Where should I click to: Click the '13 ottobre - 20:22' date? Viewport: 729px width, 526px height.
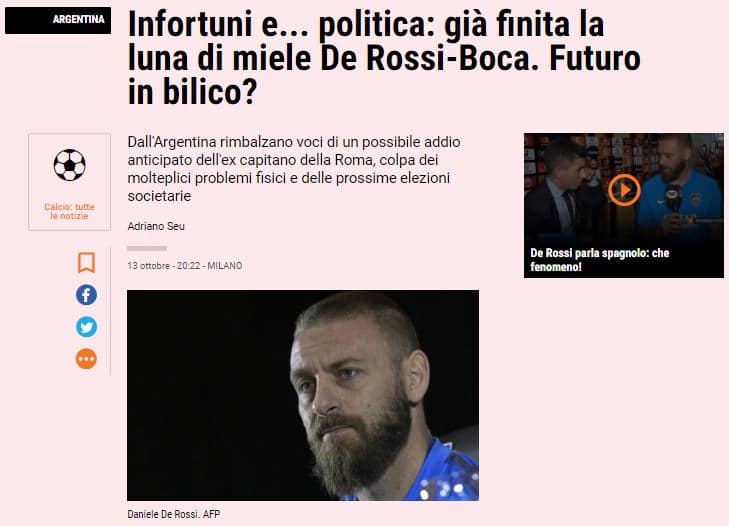click(x=164, y=266)
